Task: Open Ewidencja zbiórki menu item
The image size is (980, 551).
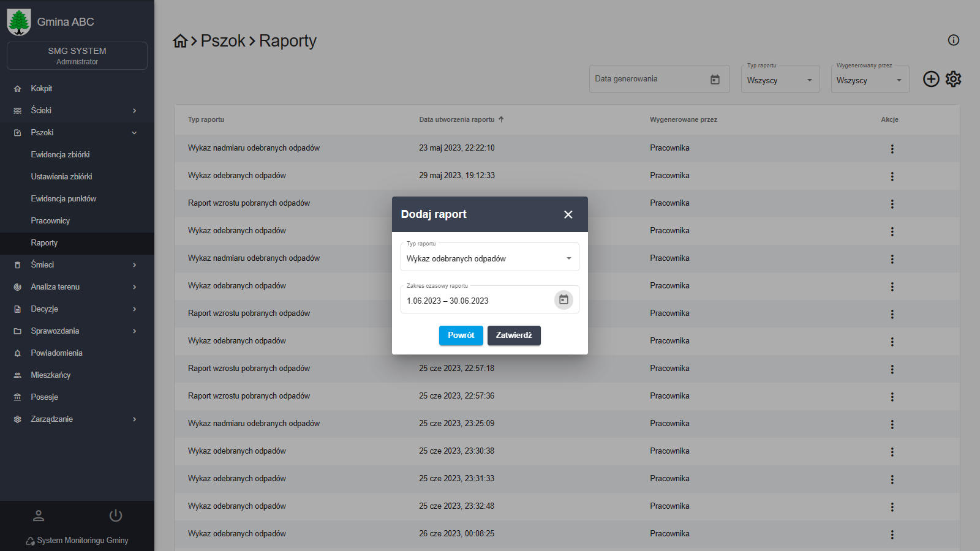Action: coord(61,154)
